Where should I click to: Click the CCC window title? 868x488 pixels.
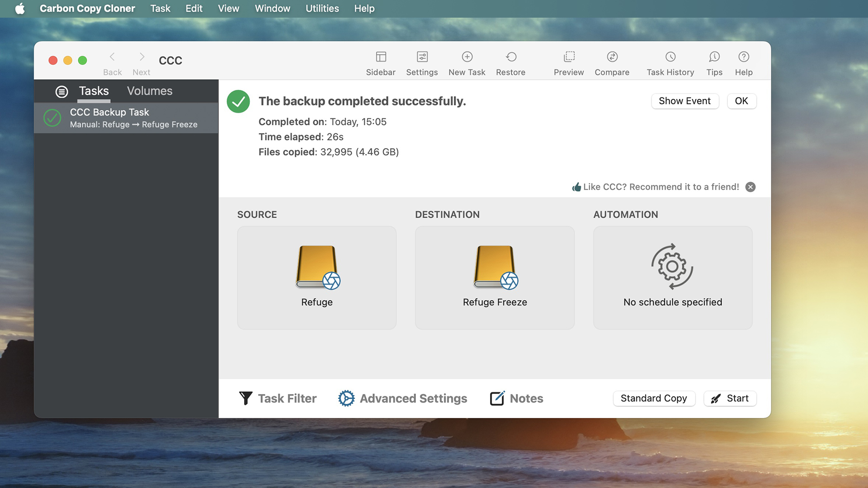coord(170,61)
